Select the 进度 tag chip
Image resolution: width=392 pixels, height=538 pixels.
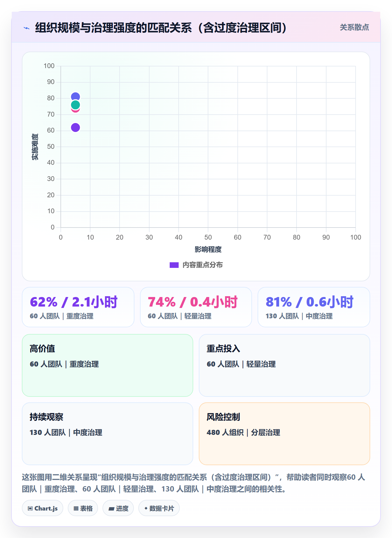pyautogui.click(x=118, y=508)
